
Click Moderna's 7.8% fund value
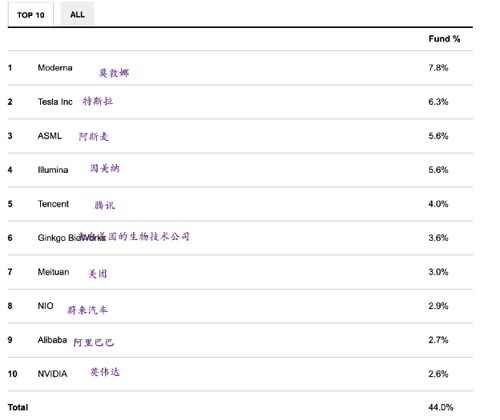tap(438, 68)
